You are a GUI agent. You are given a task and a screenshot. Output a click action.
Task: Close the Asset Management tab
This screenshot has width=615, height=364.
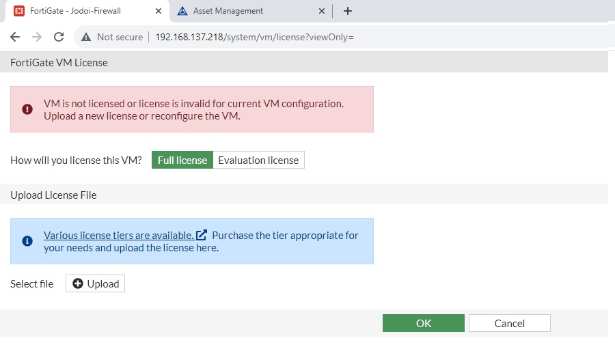pyautogui.click(x=323, y=11)
